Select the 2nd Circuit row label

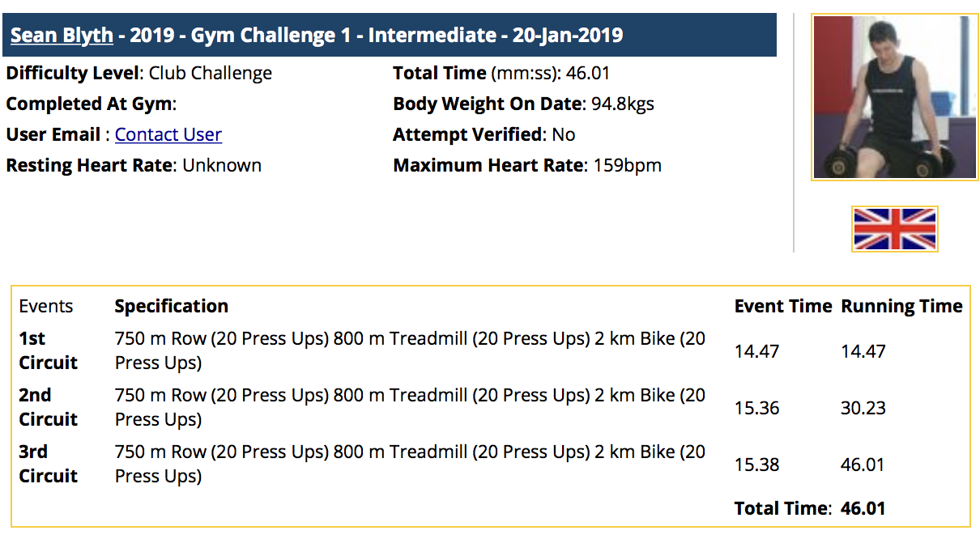49,407
